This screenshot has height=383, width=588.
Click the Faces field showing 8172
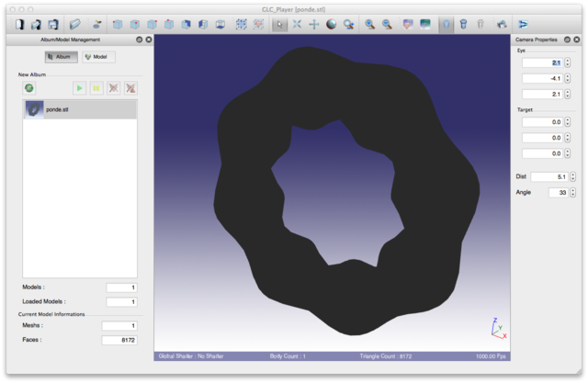(x=119, y=340)
